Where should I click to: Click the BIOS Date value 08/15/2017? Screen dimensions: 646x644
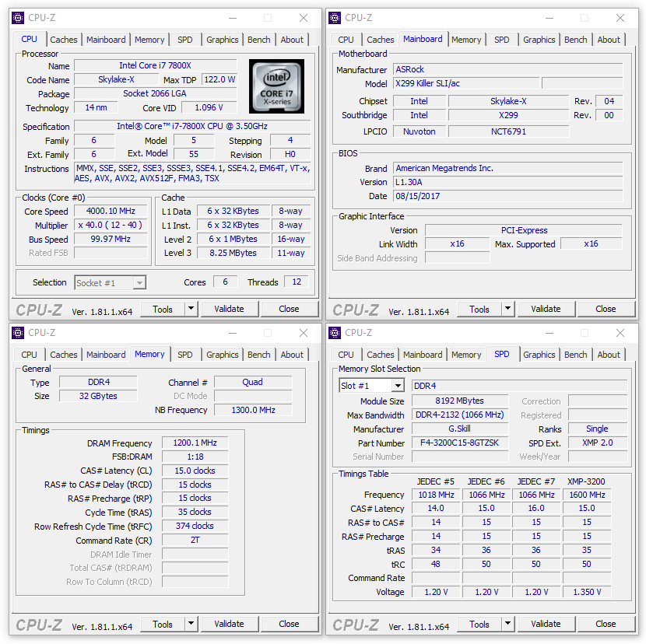507,196
